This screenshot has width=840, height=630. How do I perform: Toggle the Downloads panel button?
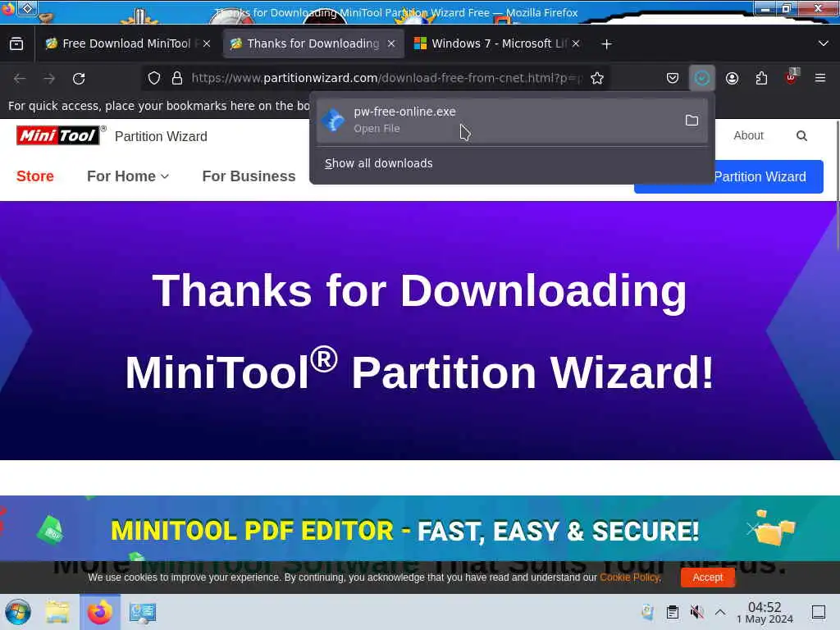coord(702,78)
